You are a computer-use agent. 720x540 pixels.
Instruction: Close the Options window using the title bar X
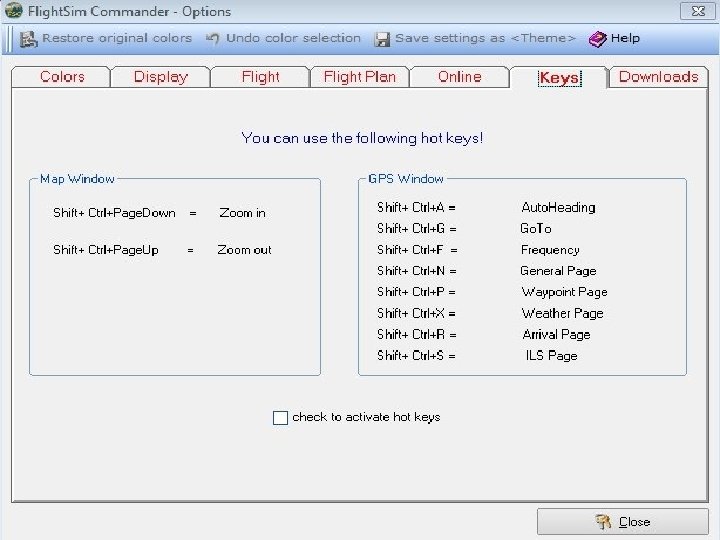click(x=698, y=11)
